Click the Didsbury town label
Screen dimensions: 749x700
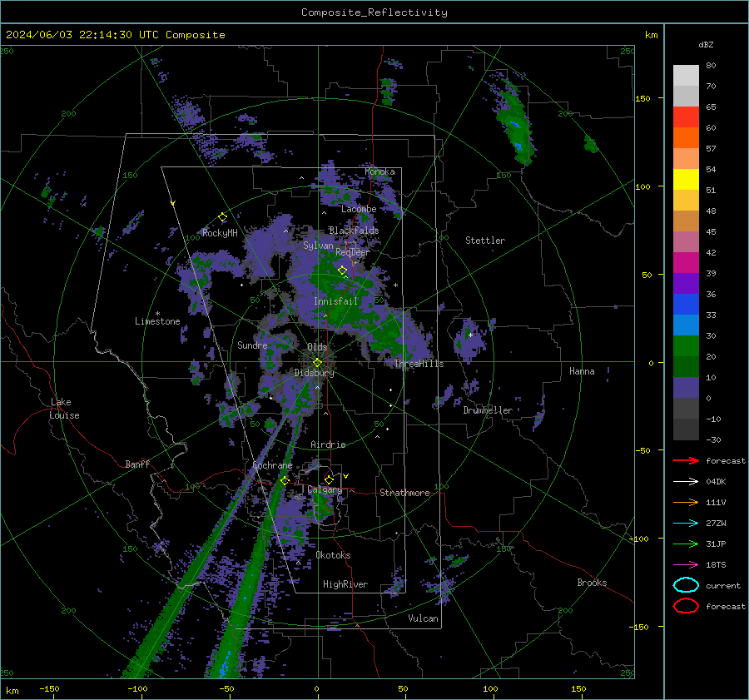pos(314,373)
